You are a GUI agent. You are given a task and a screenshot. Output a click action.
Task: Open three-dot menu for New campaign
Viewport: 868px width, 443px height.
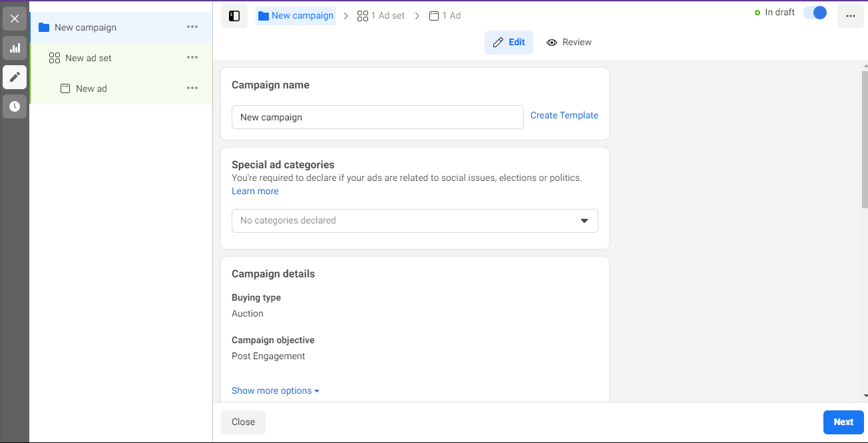click(192, 27)
